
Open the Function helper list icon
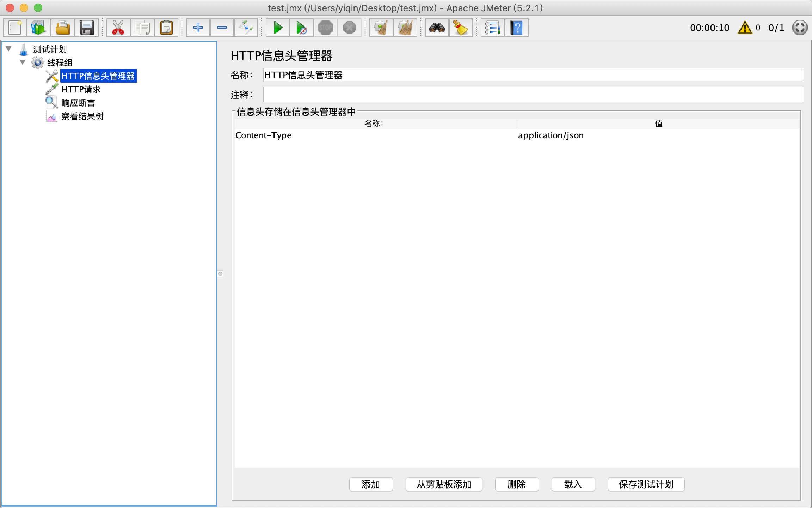[x=492, y=28]
